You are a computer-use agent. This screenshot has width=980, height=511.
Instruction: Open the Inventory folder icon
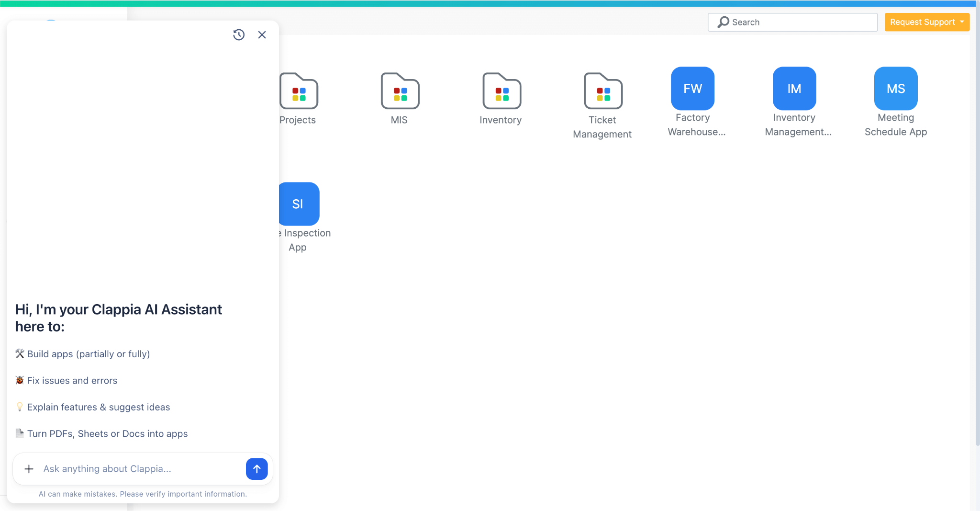[x=501, y=91]
